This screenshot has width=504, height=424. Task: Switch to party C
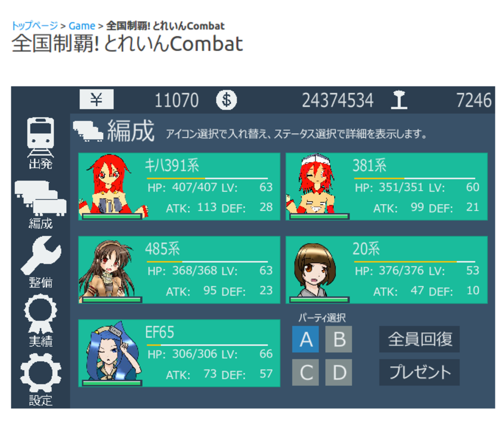[x=305, y=372]
